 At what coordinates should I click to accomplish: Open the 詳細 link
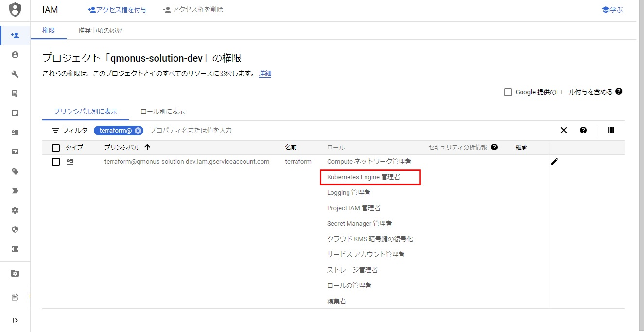(x=265, y=74)
